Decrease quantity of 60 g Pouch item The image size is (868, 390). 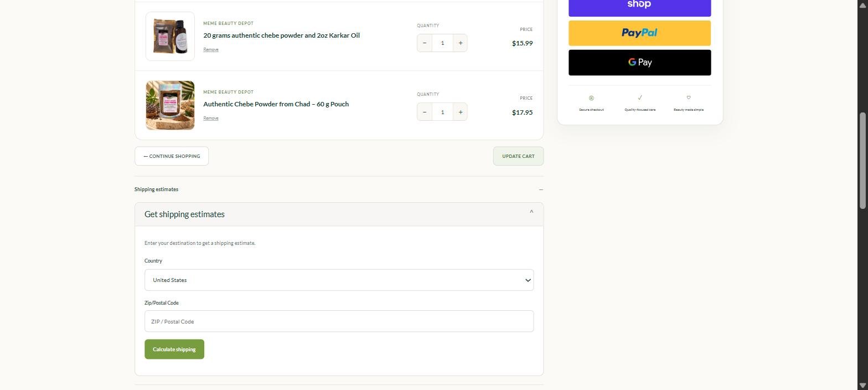click(425, 112)
